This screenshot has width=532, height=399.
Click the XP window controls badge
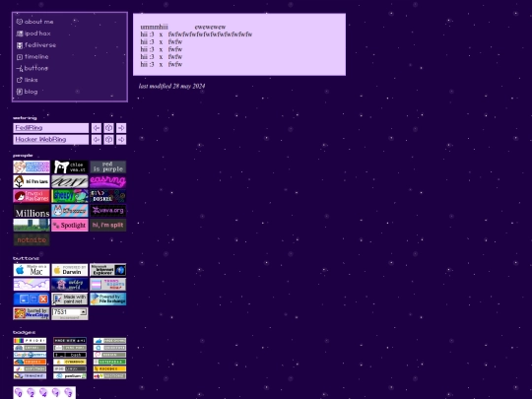pos(32,299)
